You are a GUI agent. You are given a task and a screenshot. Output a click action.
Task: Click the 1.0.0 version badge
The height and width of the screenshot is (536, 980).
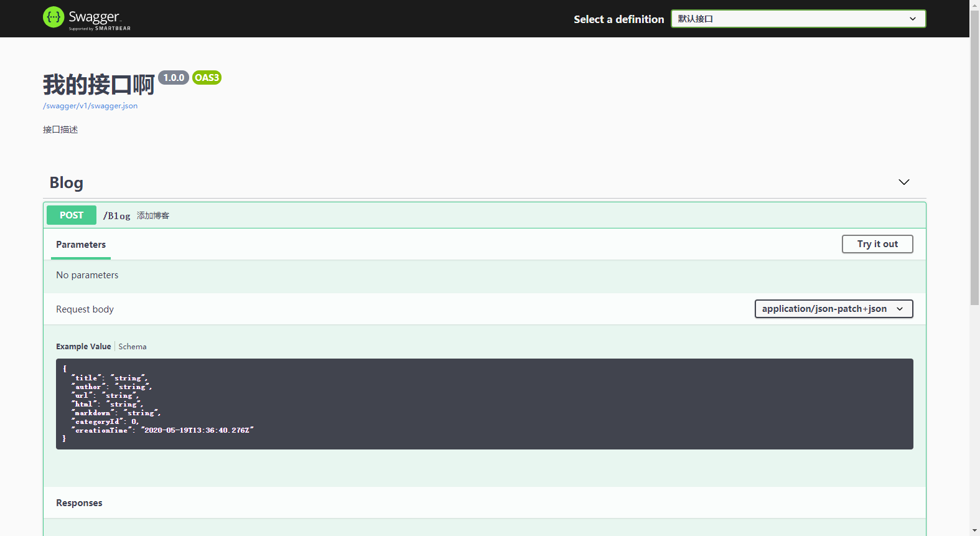point(174,78)
